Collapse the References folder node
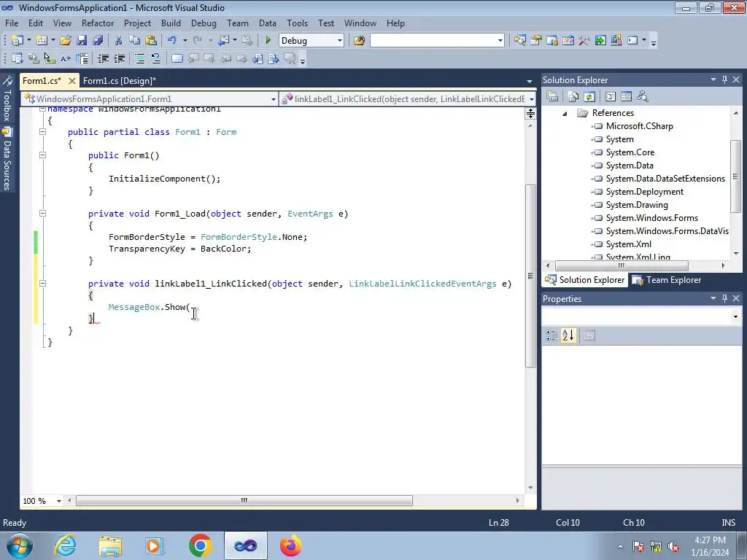This screenshot has height=560, width=747. click(x=565, y=113)
